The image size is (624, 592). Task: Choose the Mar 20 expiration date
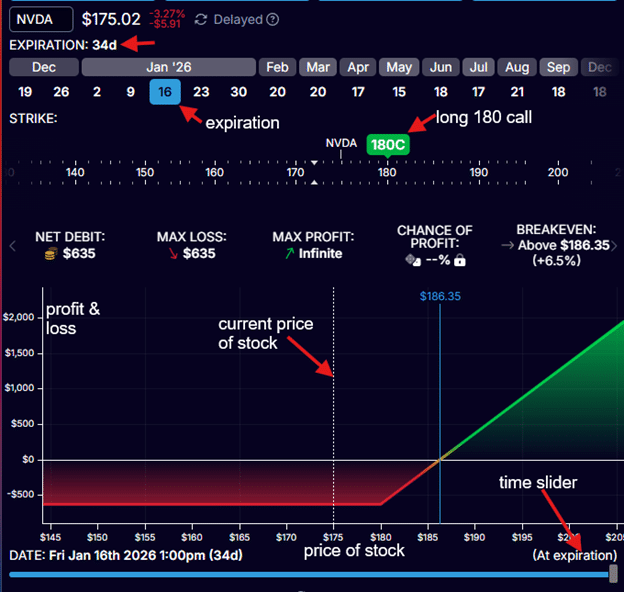point(318,92)
